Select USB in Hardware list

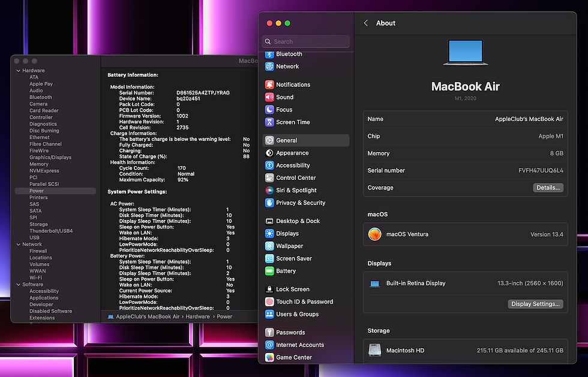point(35,237)
